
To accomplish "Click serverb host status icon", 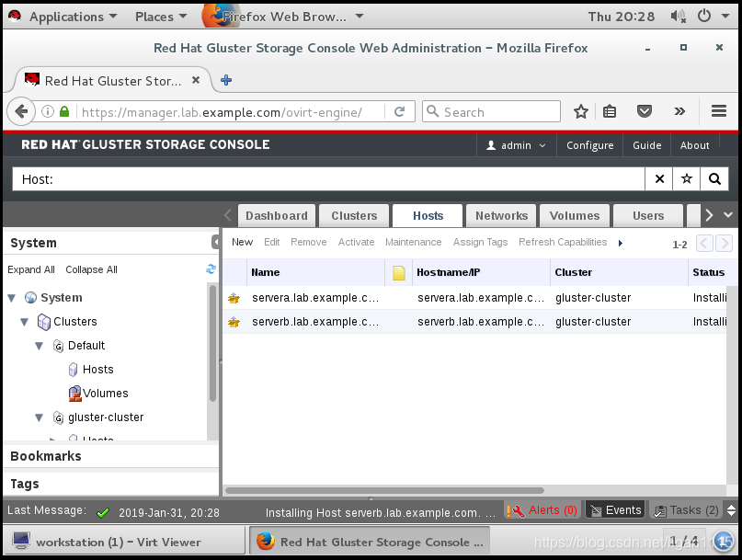I will point(234,323).
